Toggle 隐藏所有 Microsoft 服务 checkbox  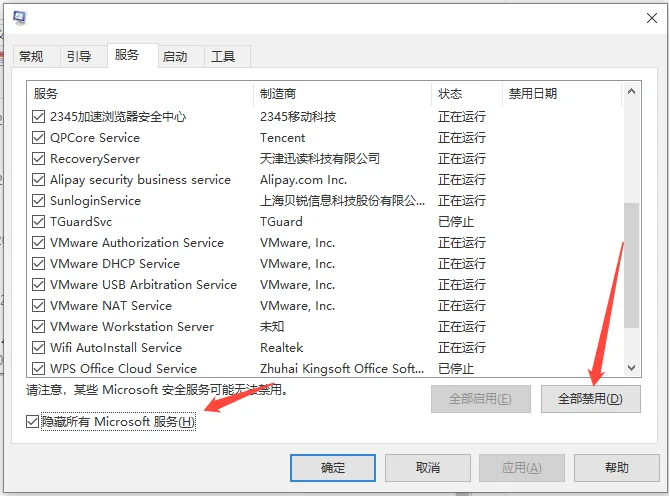pos(32,422)
